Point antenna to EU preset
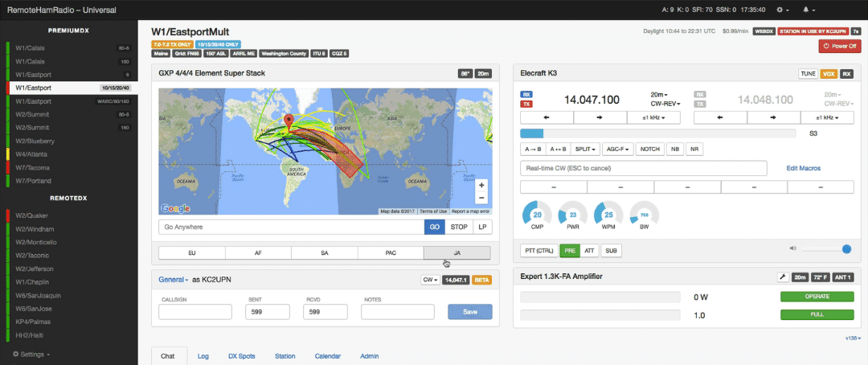Viewport: 868px width, 365px height. point(191,252)
